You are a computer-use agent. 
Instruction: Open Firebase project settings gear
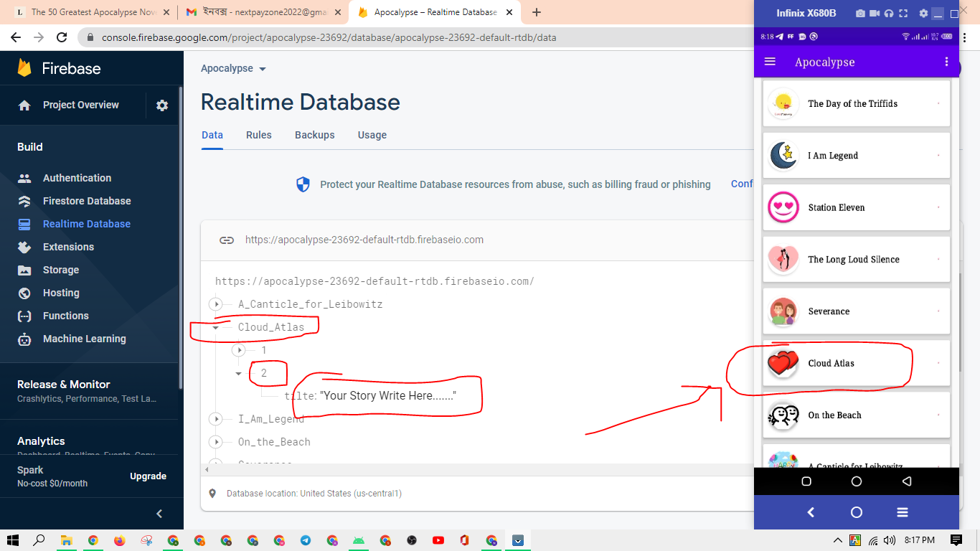[162, 105]
